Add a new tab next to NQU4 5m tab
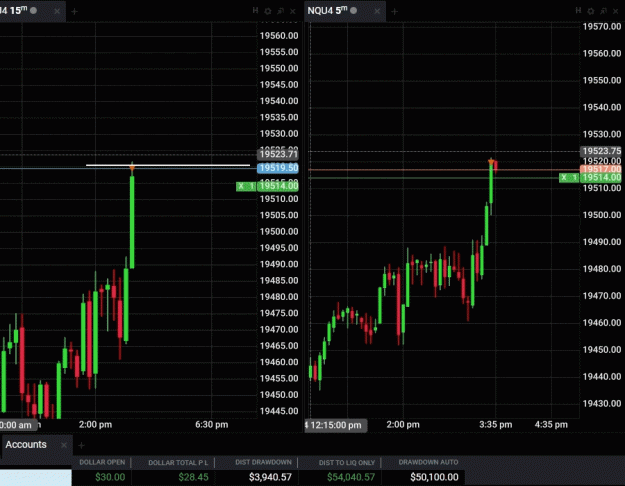Viewport: 625px width, 486px height. pyautogui.click(x=395, y=12)
